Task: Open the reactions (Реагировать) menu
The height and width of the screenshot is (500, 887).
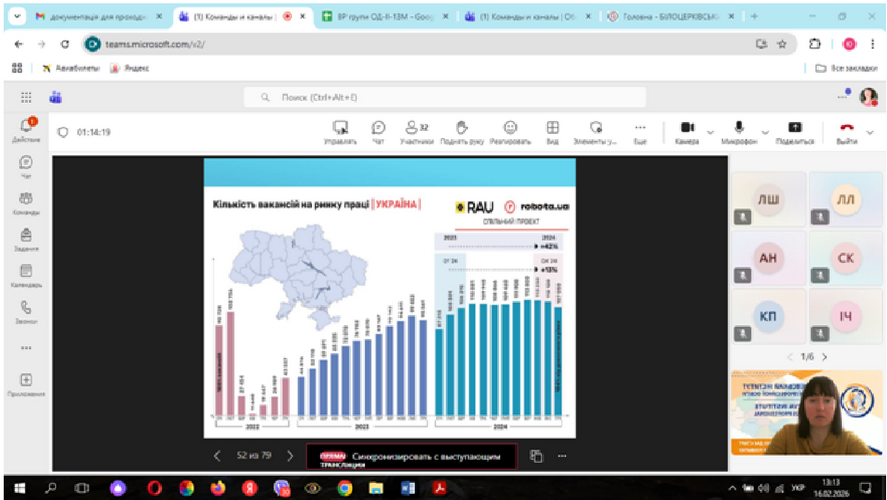Action: tap(510, 131)
